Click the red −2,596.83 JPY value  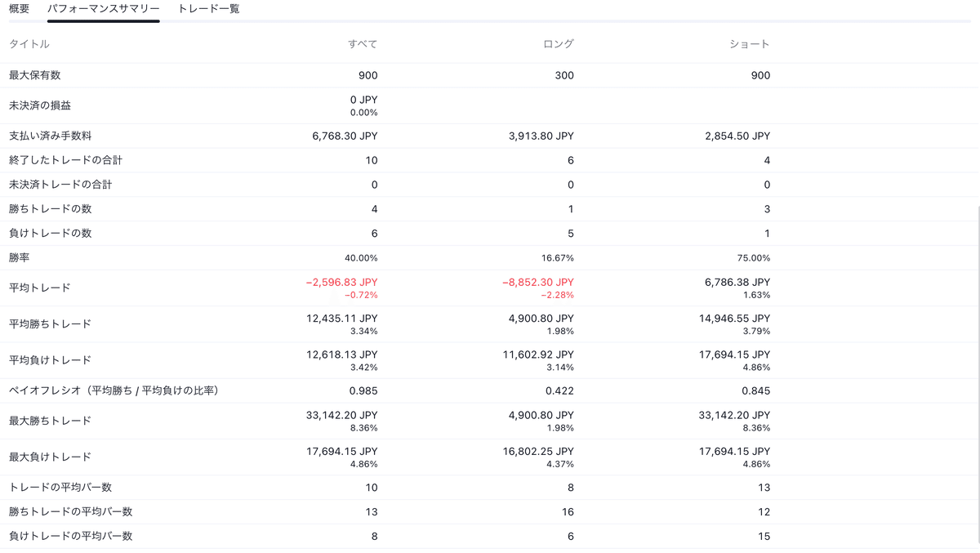pyautogui.click(x=341, y=283)
